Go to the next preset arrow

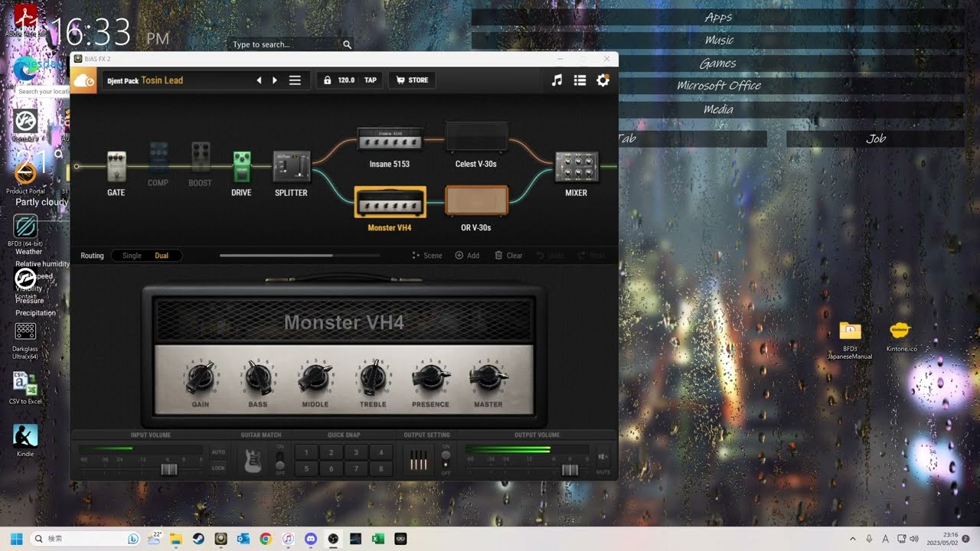pyautogui.click(x=275, y=80)
